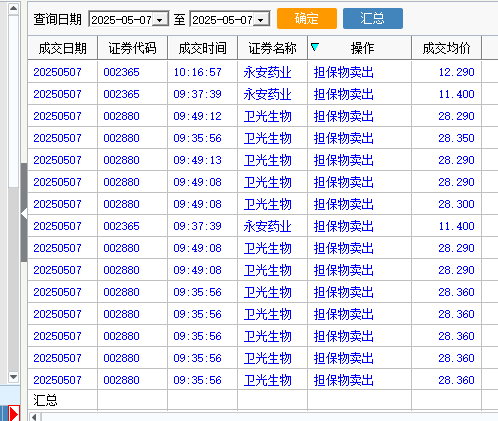Click inside the start date field
This screenshot has height=421, width=498.
tap(121, 20)
